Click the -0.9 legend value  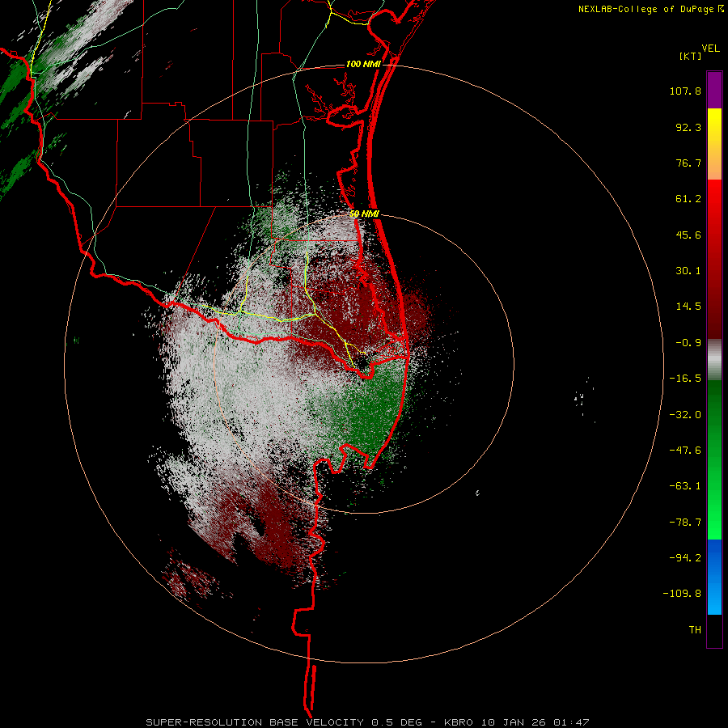click(688, 343)
